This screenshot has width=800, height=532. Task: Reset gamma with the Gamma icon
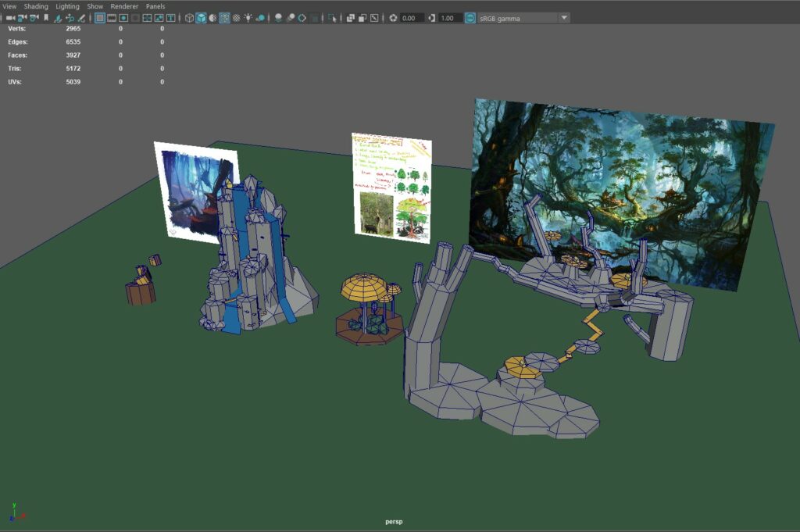pos(431,18)
